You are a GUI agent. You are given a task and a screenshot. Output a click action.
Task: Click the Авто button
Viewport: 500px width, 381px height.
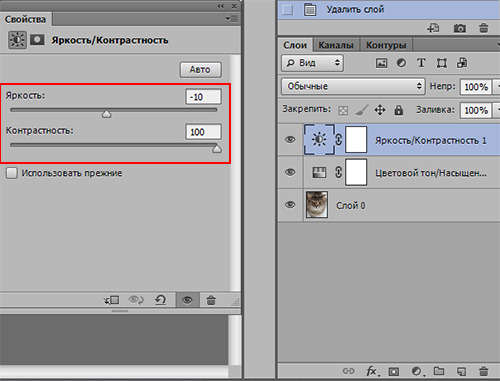click(200, 70)
